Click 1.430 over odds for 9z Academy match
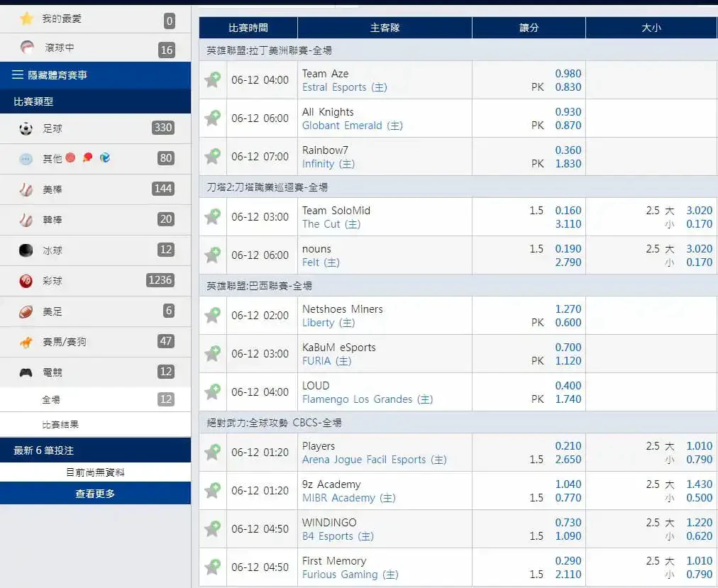This screenshot has height=588, width=718. click(x=699, y=484)
